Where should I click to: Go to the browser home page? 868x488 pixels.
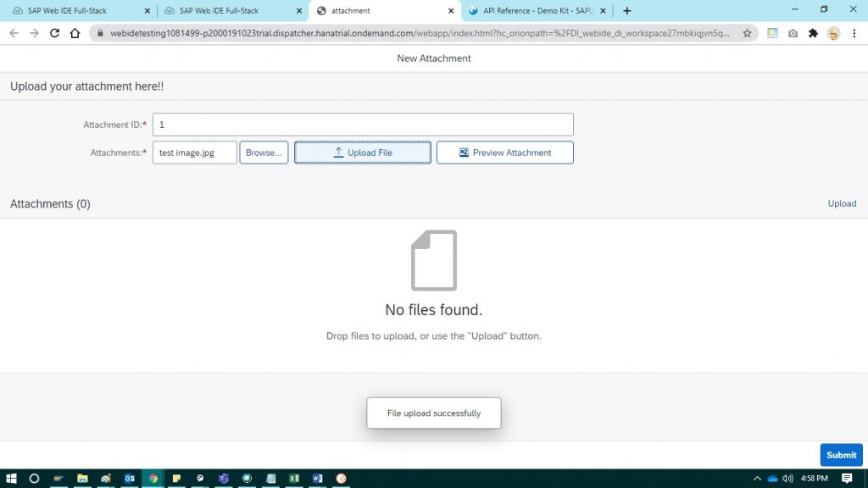75,33
